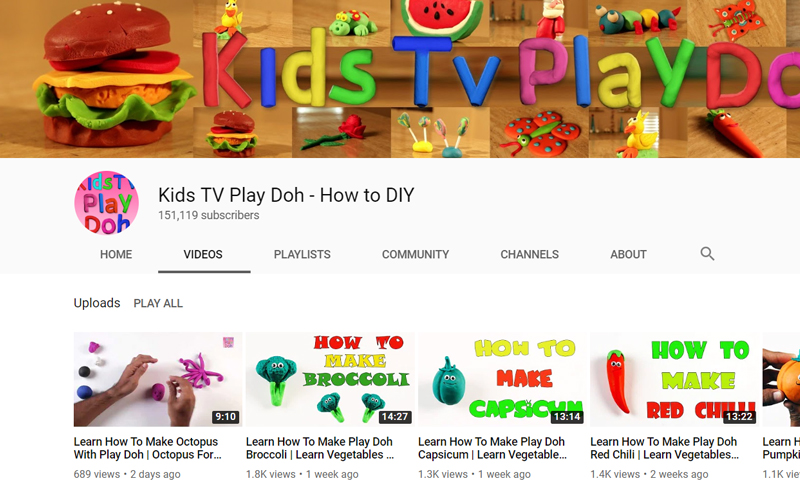
Task: View the ABOUT tab
Action: [x=629, y=255]
